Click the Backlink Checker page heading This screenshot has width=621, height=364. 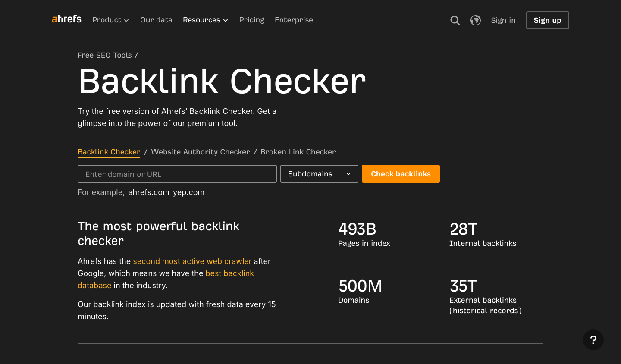[x=222, y=82]
